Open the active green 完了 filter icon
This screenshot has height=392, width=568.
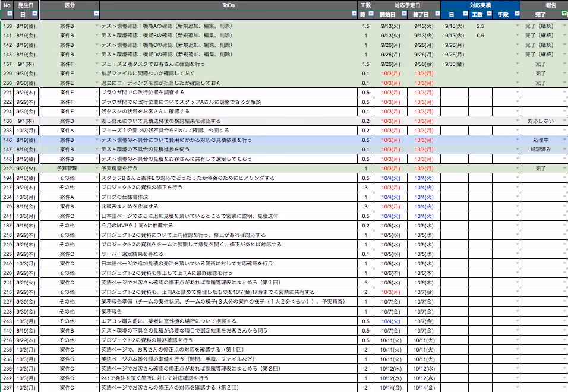click(564, 14)
